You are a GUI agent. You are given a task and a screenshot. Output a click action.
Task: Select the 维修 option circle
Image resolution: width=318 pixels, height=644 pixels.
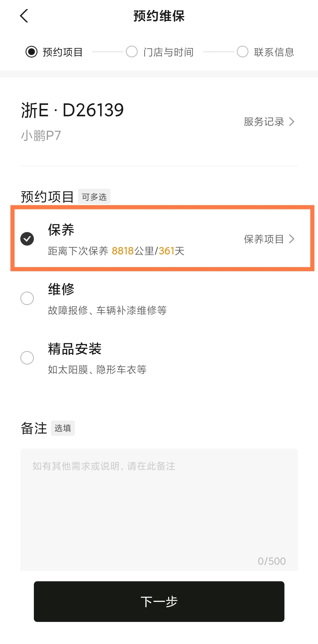click(27, 298)
